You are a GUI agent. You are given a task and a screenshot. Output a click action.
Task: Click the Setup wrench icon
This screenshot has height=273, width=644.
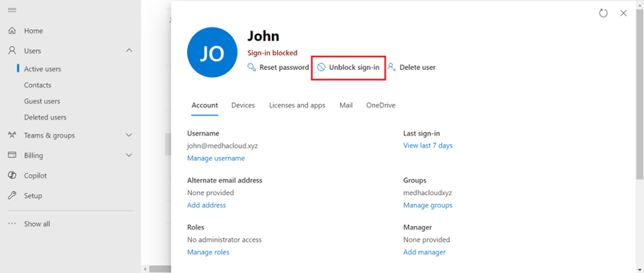click(x=12, y=195)
